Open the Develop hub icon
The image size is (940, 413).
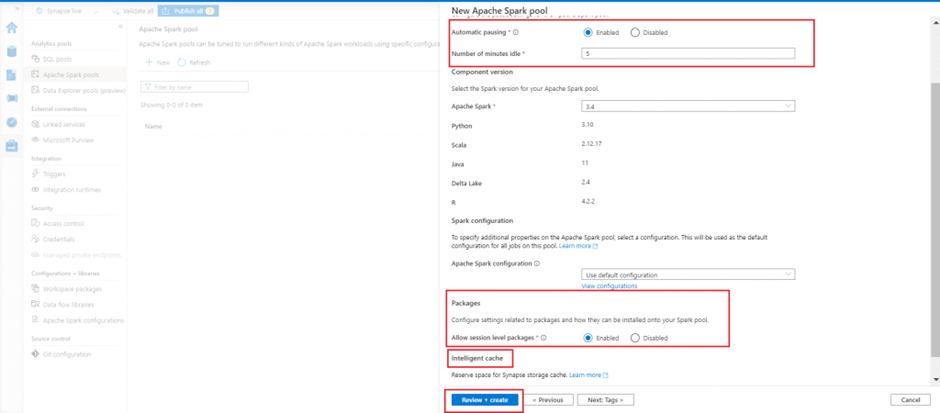11,75
